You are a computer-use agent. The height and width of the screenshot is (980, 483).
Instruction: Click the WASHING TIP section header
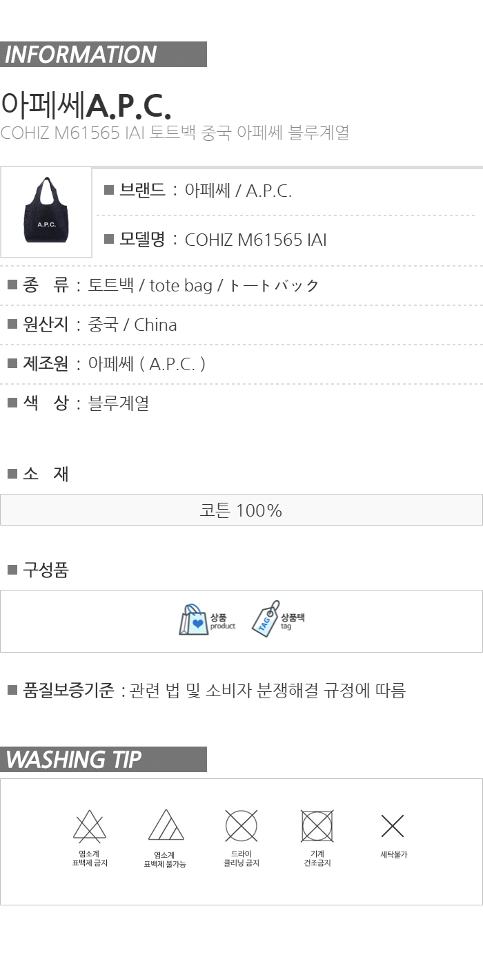103,759
